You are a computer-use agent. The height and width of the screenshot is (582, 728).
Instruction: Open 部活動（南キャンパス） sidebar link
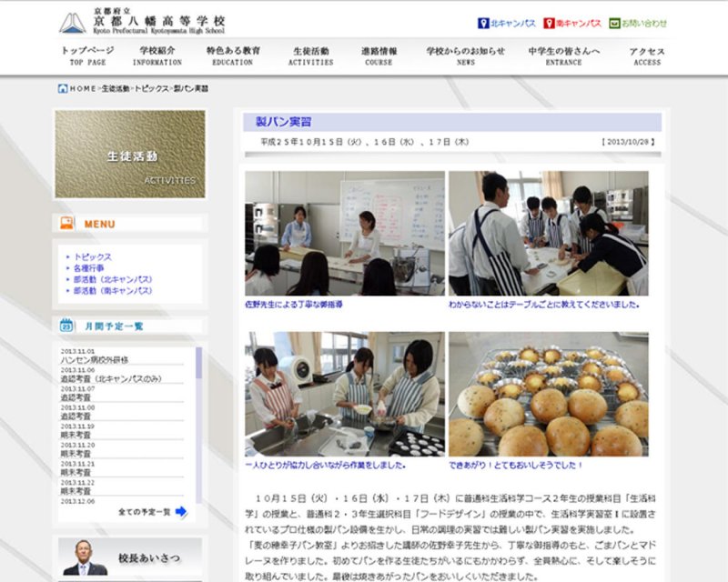(x=113, y=291)
